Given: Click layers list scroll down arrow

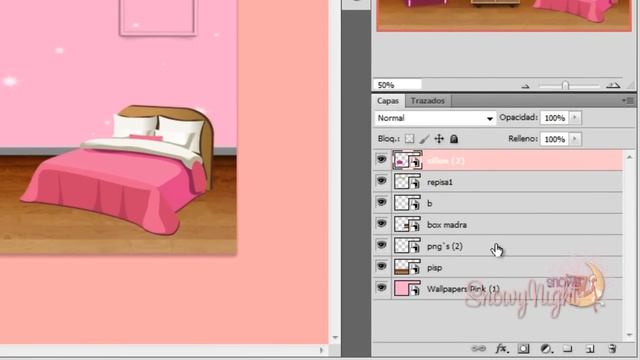Looking at the screenshot, I should tap(629, 336).
